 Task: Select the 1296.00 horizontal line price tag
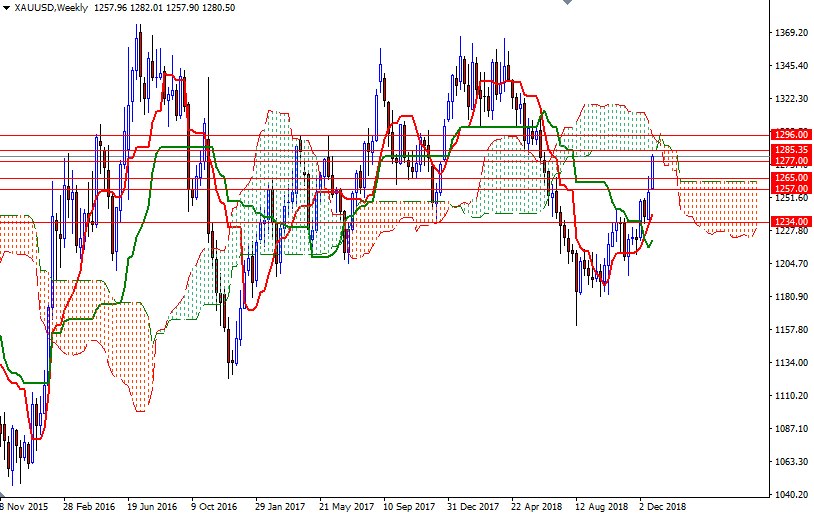tap(790, 134)
